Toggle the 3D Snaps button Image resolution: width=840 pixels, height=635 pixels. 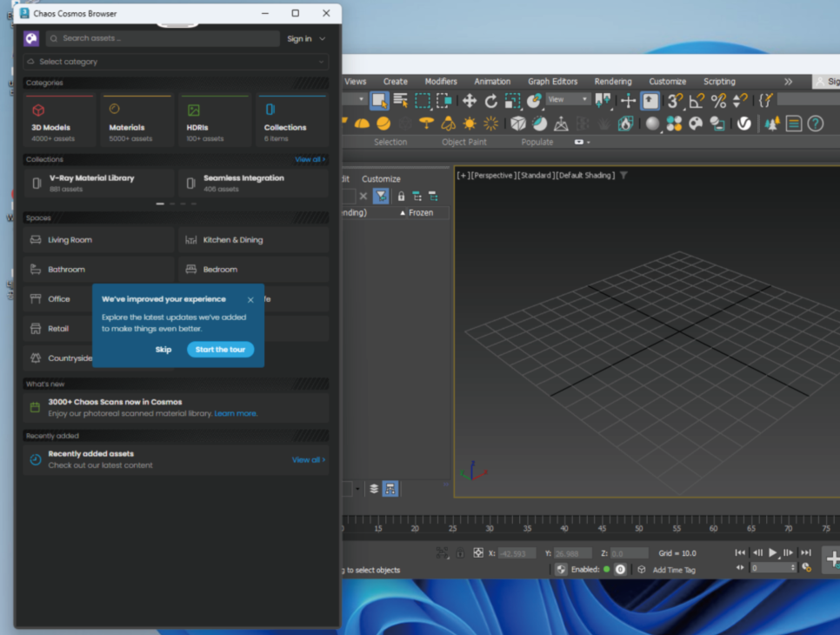pos(675,101)
